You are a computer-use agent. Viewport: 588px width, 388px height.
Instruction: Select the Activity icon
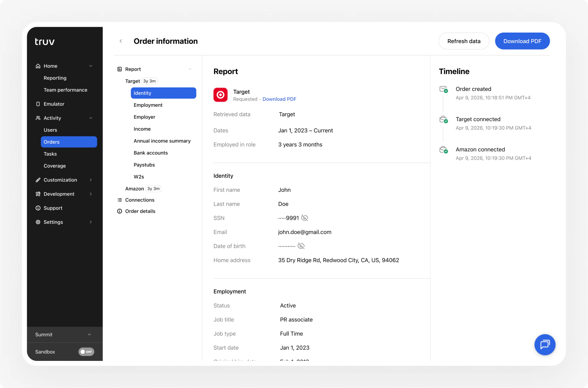(38, 118)
